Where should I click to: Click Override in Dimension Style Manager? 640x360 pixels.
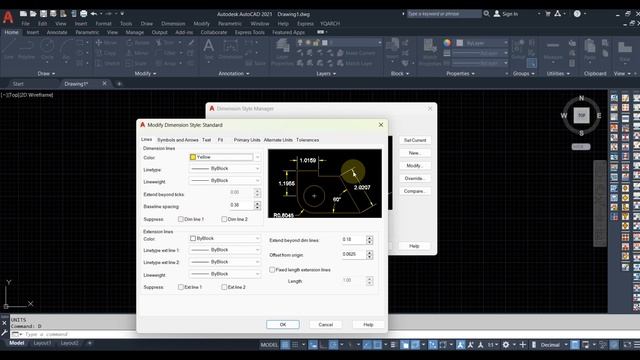(415, 178)
